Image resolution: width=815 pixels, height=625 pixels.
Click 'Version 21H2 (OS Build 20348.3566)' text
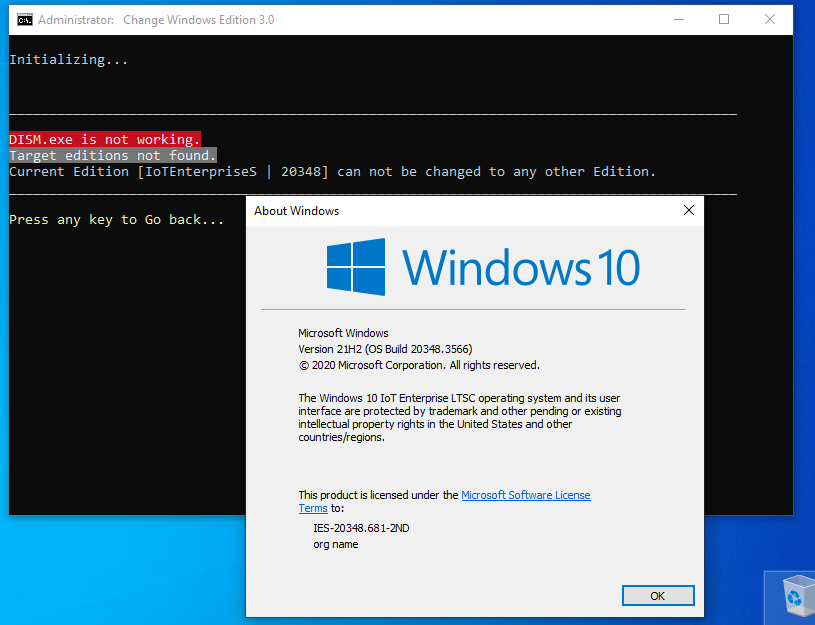(x=385, y=349)
